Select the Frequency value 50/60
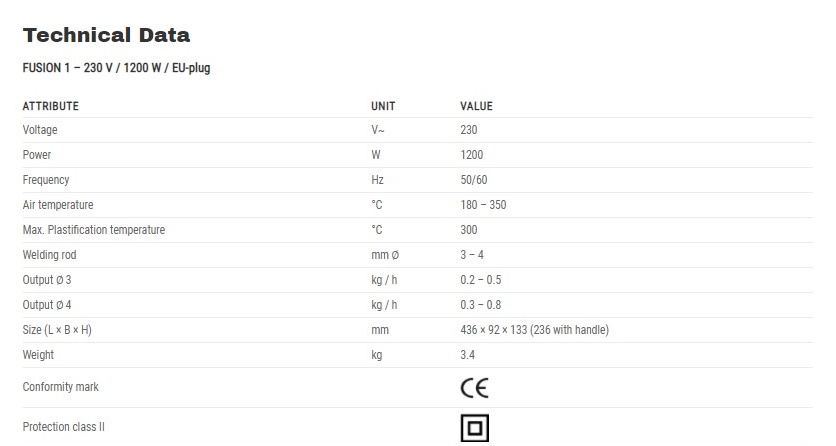Screen dimensions: 836x446 click(474, 180)
